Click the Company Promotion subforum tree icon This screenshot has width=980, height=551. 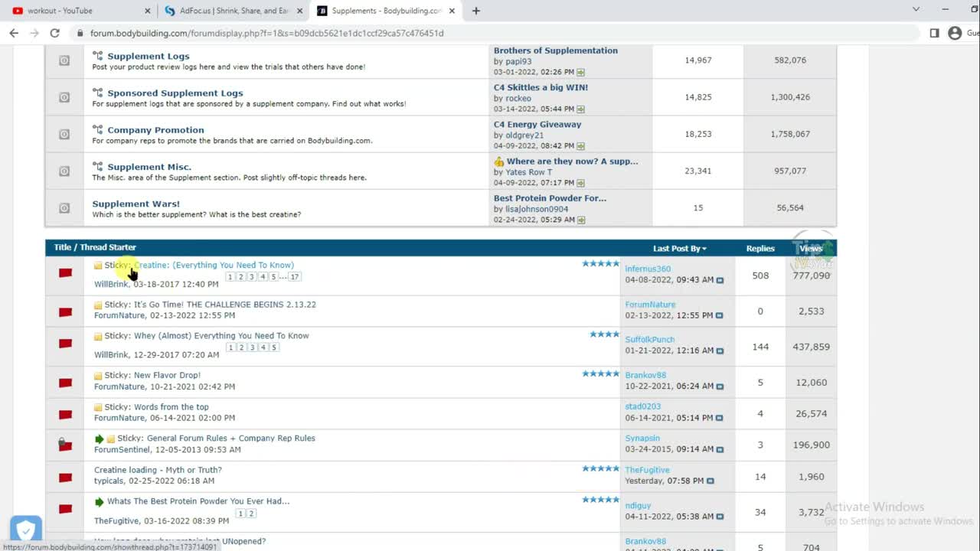click(x=98, y=129)
